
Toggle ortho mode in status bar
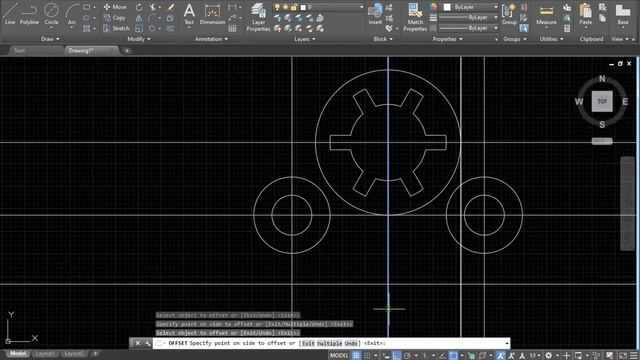(x=396, y=356)
